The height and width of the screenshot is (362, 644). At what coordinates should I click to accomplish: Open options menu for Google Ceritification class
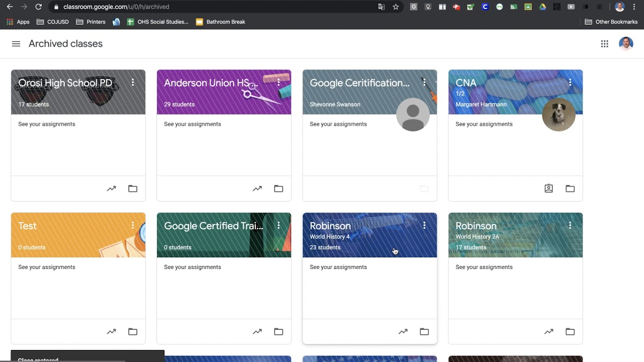[x=424, y=82]
